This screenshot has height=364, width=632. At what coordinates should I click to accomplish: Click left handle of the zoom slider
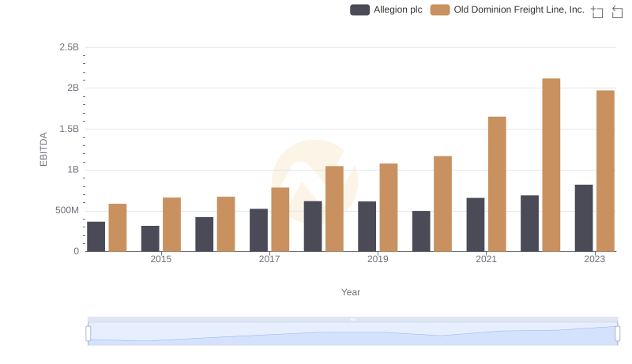[x=88, y=334]
